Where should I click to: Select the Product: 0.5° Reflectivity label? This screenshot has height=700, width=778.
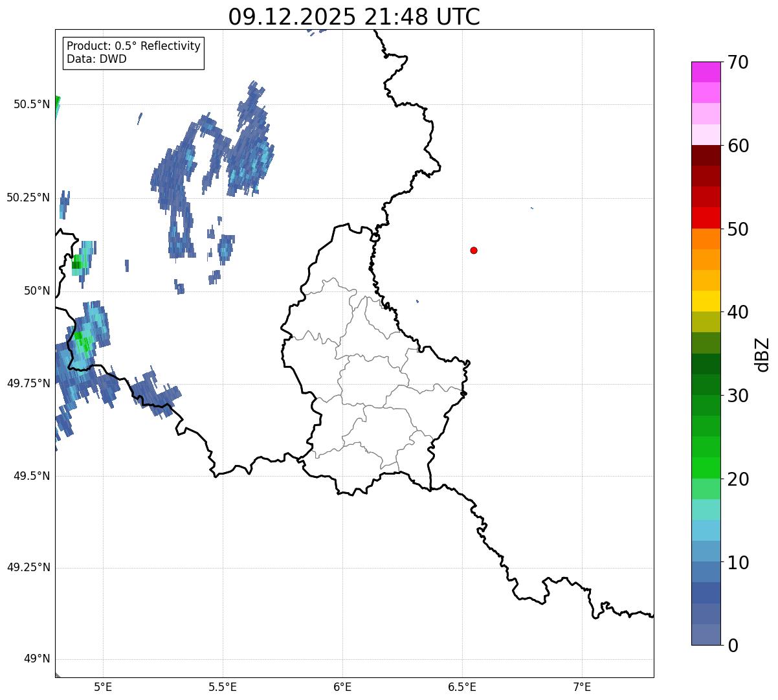coord(133,46)
